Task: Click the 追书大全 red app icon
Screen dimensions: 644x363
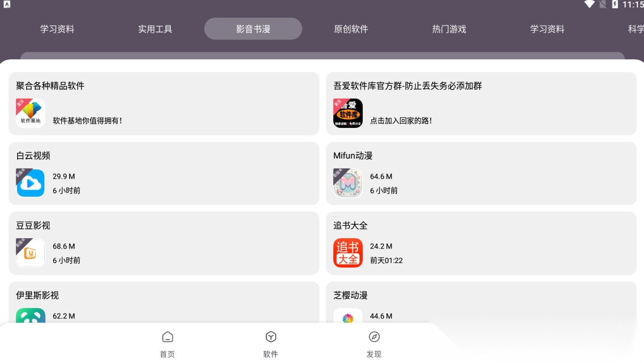Action: pyautogui.click(x=347, y=253)
